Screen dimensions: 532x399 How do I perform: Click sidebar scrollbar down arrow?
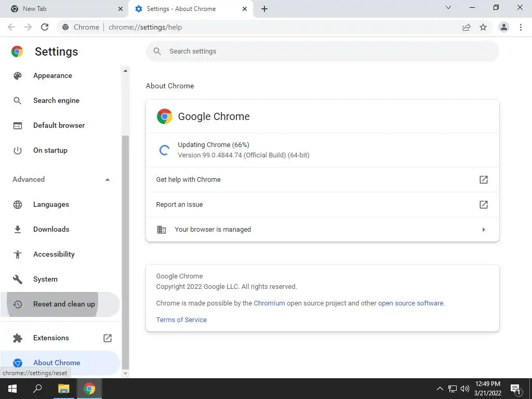(125, 373)
